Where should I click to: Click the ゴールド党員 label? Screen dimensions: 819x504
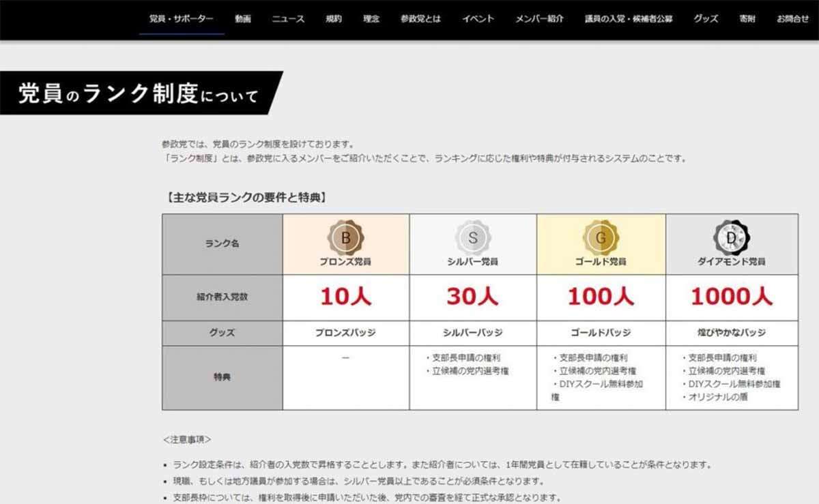[601, 262]
